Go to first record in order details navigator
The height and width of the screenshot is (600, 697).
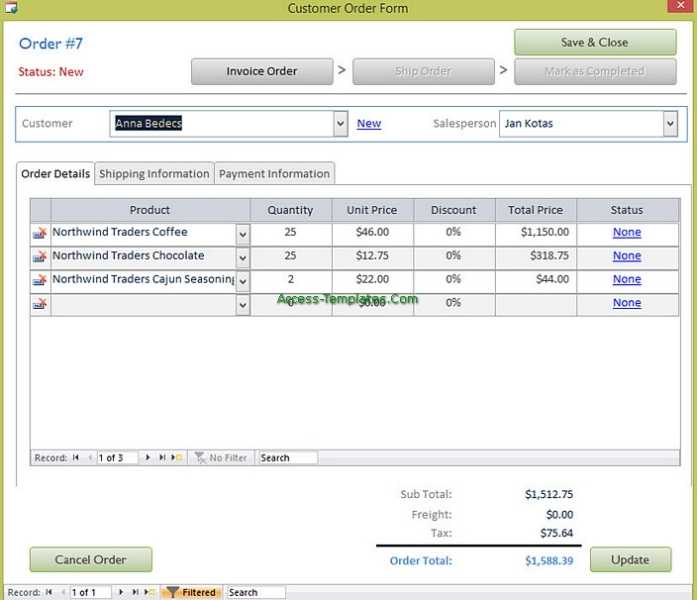click(x=76, y=458)
